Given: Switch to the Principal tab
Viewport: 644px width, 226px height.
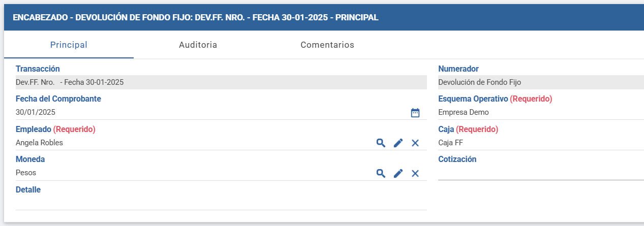Looking at the screenshot, I should [x=69, y=45].
